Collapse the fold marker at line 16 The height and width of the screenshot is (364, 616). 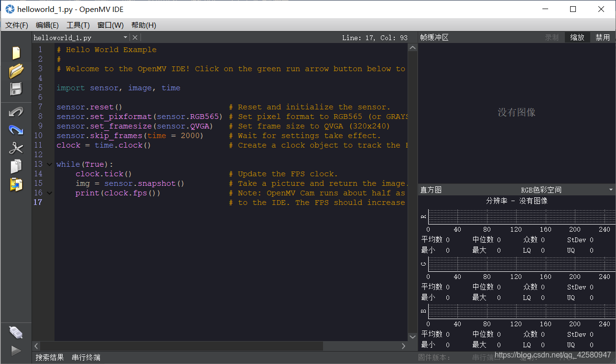49,193
